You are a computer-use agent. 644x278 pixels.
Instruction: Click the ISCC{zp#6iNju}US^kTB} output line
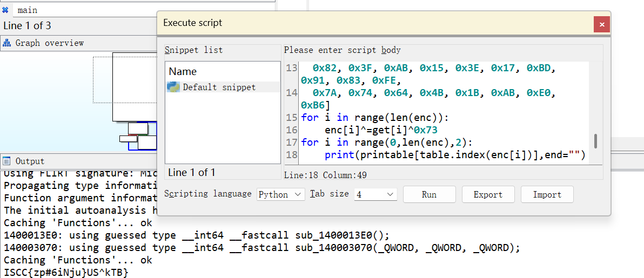[x=66, y=272]
